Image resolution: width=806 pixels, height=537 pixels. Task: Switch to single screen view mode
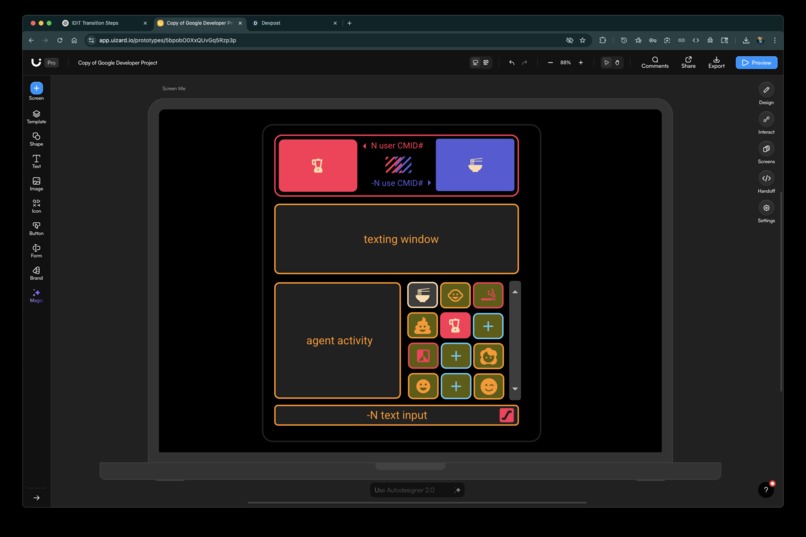pos(475,63)
